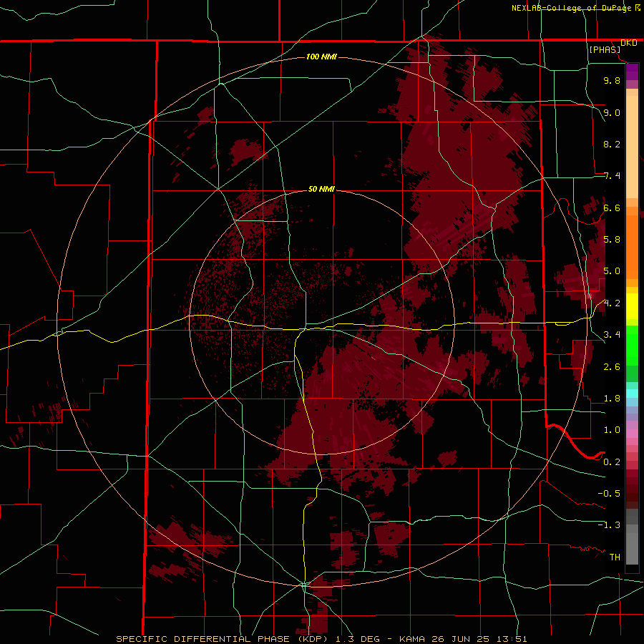
Task: Click the 1.0 value on the color scale
Action: coord(612,430)
